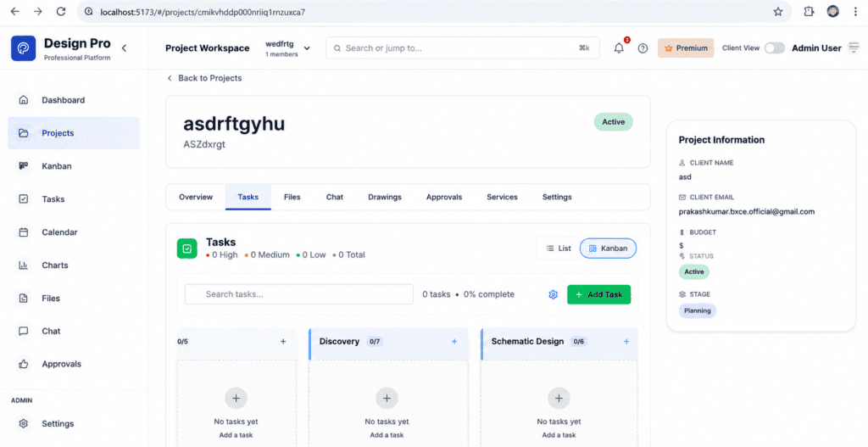Viewport: 868px width, 447px height.
Task: Click Add a task under Discovery
Action: click(387, 435)
